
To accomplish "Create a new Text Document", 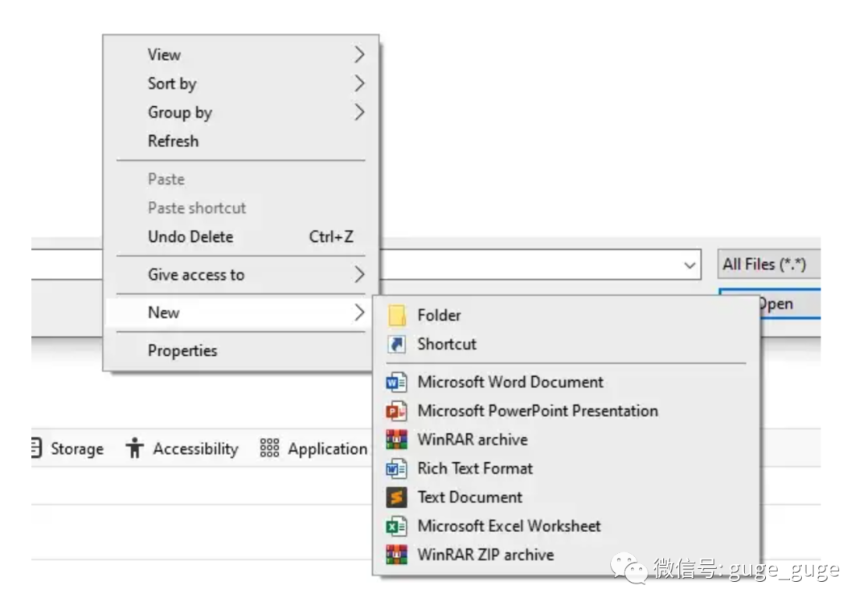I will click(x=567, y=497).
